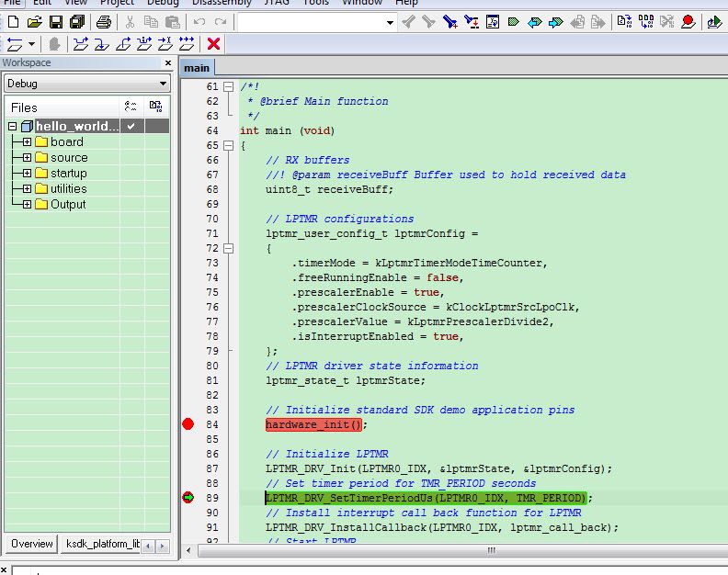Open the Debug configuration dropdown
Viewport: 728px width, 575px height.
162,84
